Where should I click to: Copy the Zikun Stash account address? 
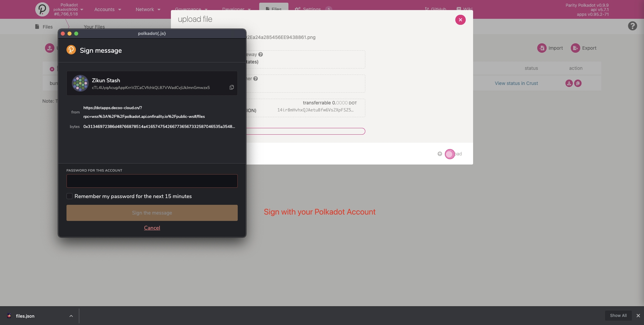tap(231, 87)
